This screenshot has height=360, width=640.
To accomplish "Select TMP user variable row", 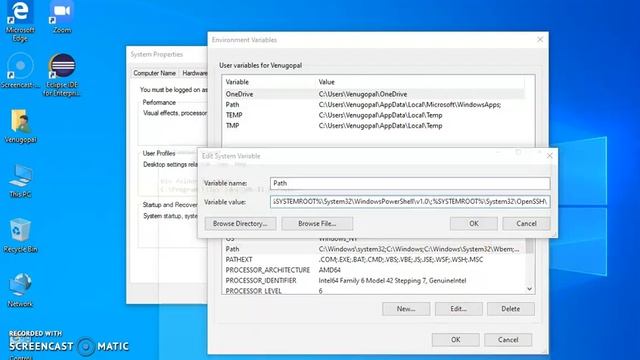I will point(374,126).
